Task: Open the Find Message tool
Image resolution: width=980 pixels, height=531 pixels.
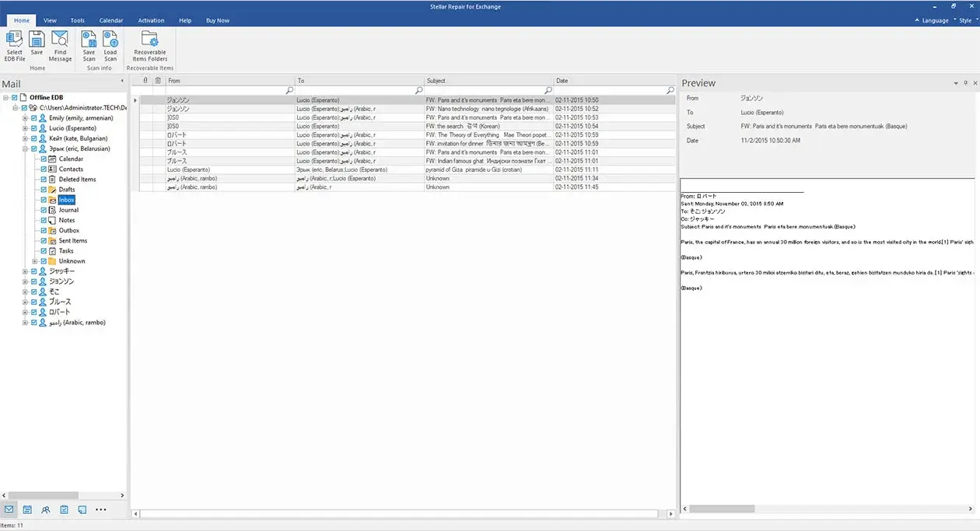Action: click(x=60, y=46)
